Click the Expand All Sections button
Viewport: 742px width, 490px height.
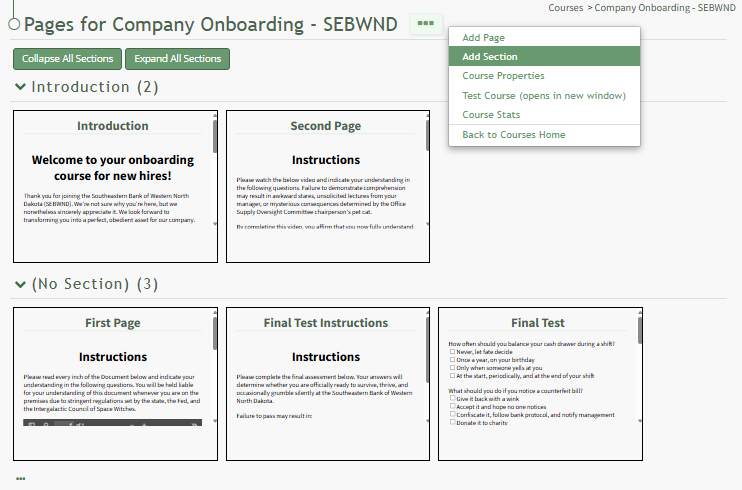coord(177,59)
